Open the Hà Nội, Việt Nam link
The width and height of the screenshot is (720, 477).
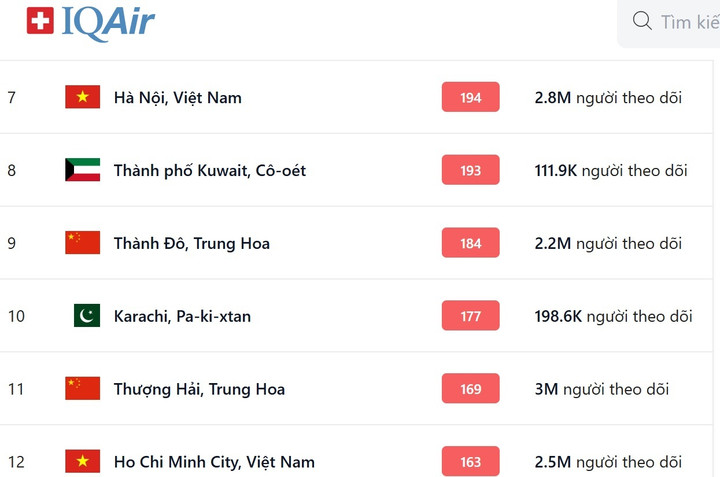coord(178,98)
